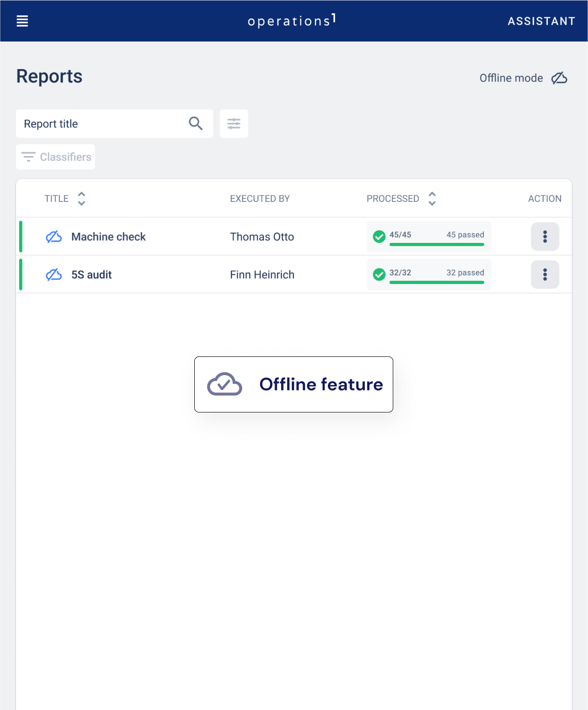
Task: Click the 45/45 processed count
Action: [400, 234]
